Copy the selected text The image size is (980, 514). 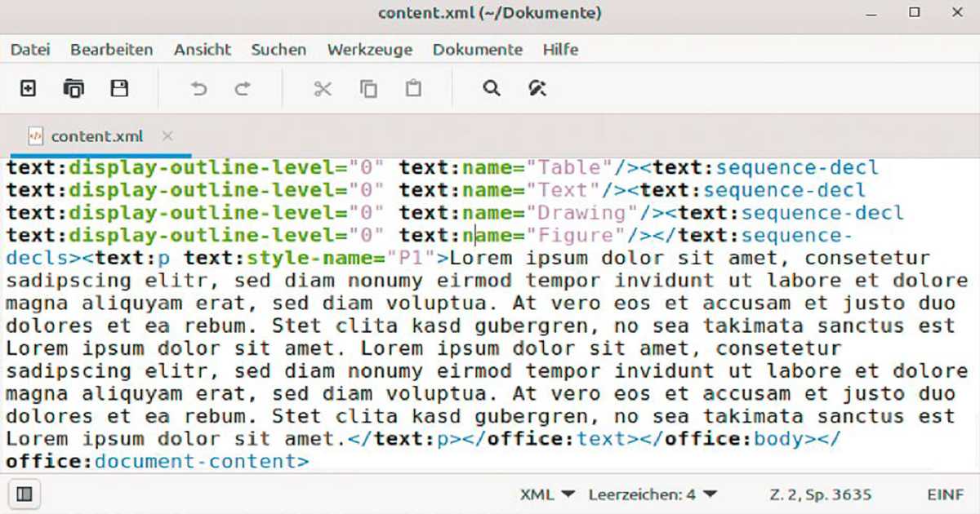pyautogui.click(x=368, y=88)
